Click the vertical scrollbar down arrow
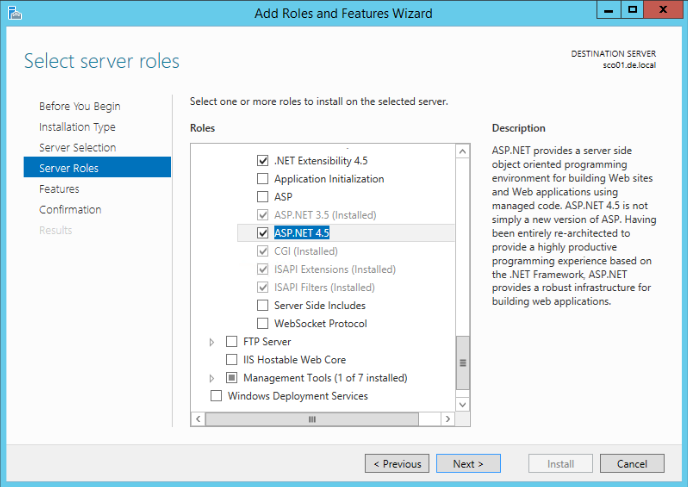The image size is (688, 487). tap(462, 404)
